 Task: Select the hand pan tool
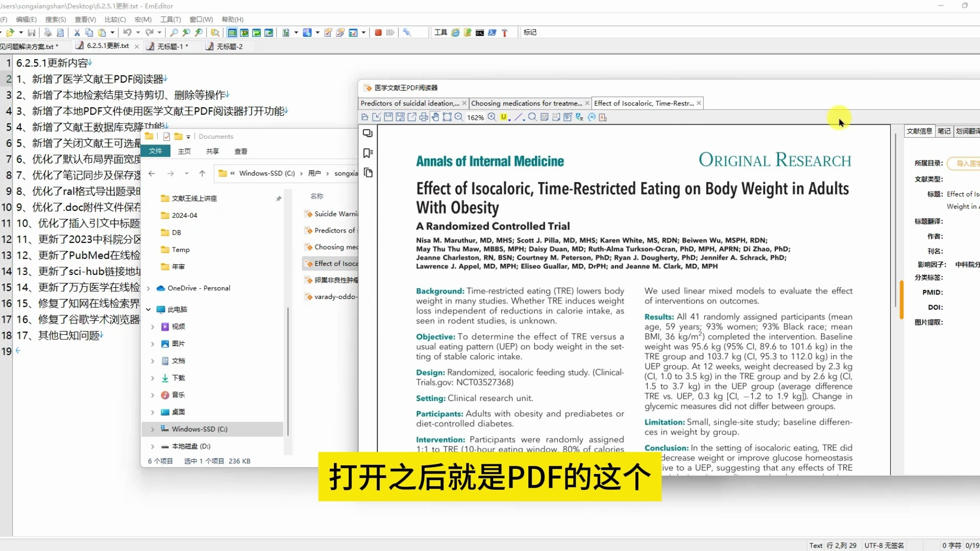click(x=435, y=117)
